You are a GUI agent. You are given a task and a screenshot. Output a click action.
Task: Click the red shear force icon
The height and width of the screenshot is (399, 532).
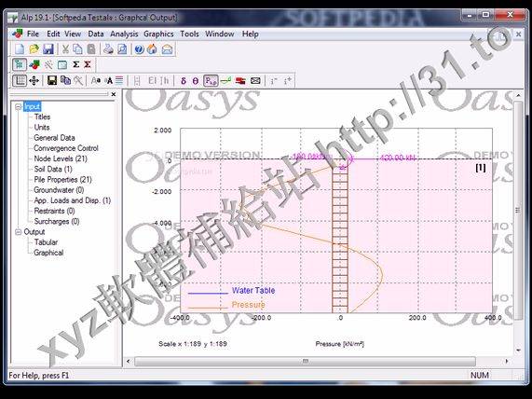(x=240, y=81)
